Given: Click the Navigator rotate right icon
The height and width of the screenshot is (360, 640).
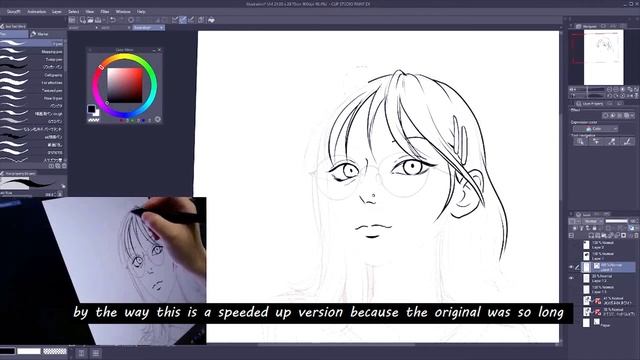Looking at the screenshot, I should pos(616,96).
